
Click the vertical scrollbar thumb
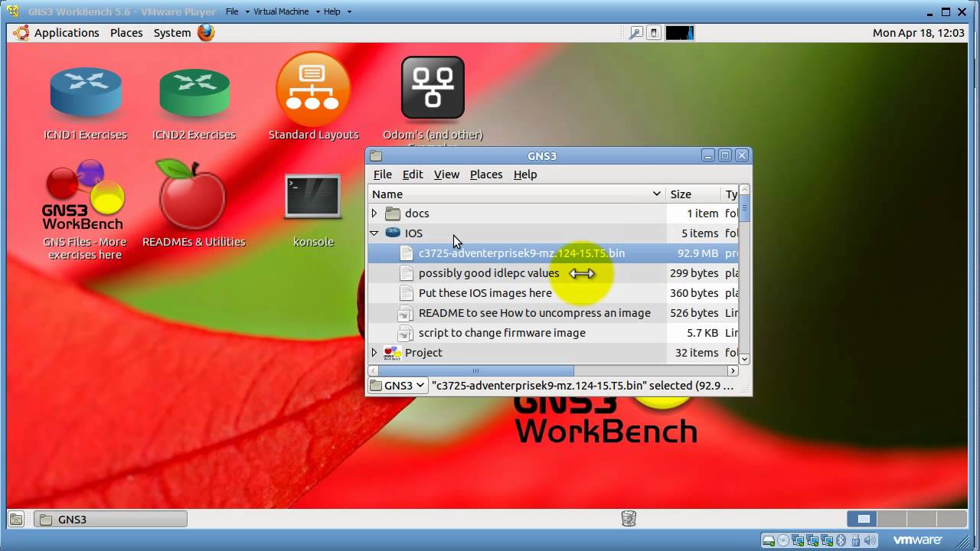tap(744, 208)
